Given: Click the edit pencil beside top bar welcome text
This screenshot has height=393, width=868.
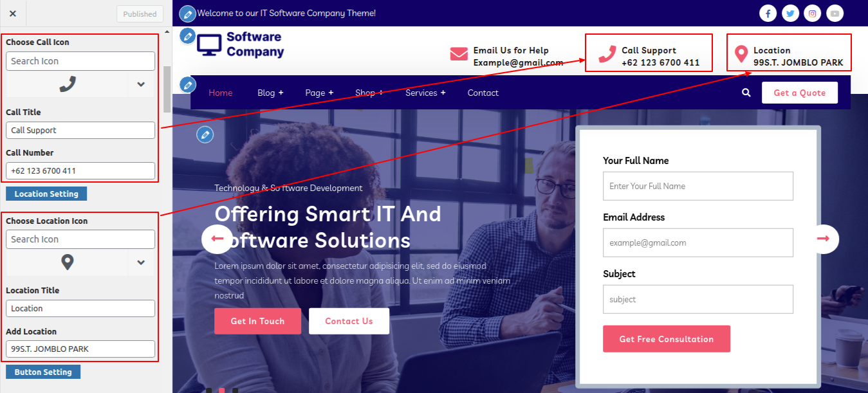Looking at the screenshot, I should (x=187, y=13).
